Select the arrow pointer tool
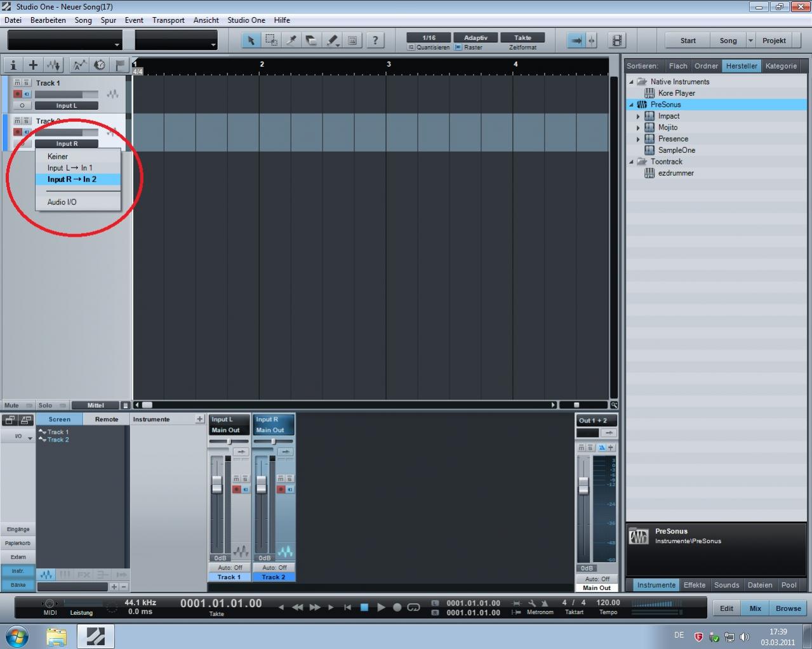 point(251,41)
